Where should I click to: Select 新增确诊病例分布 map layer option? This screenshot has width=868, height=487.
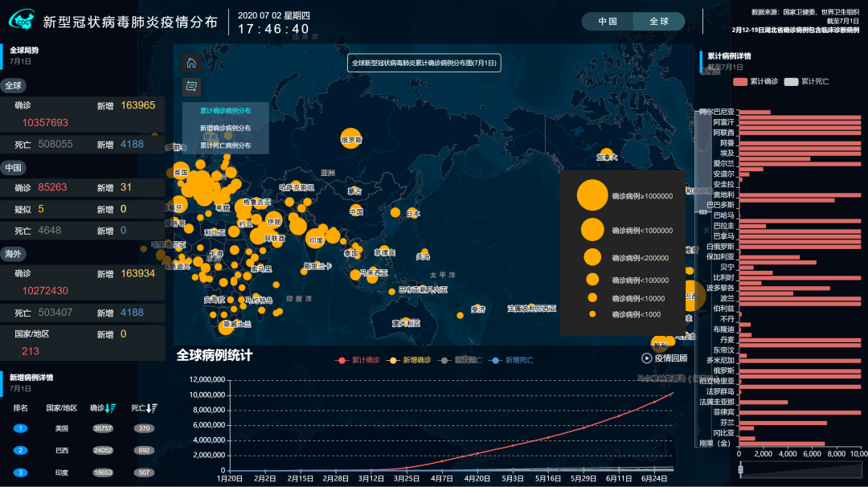[225, 129]
